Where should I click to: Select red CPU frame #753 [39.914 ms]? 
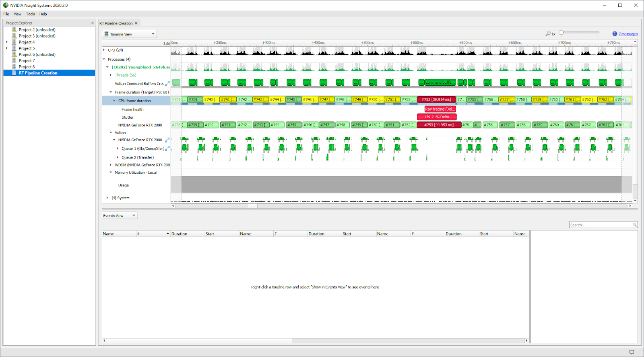click(x=436, y=99)
